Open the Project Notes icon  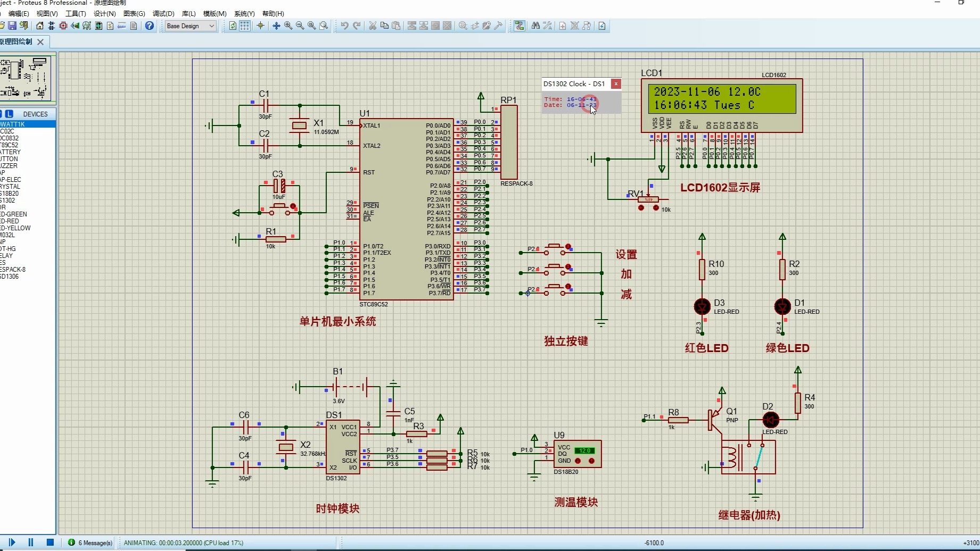[x=134, y=26]
